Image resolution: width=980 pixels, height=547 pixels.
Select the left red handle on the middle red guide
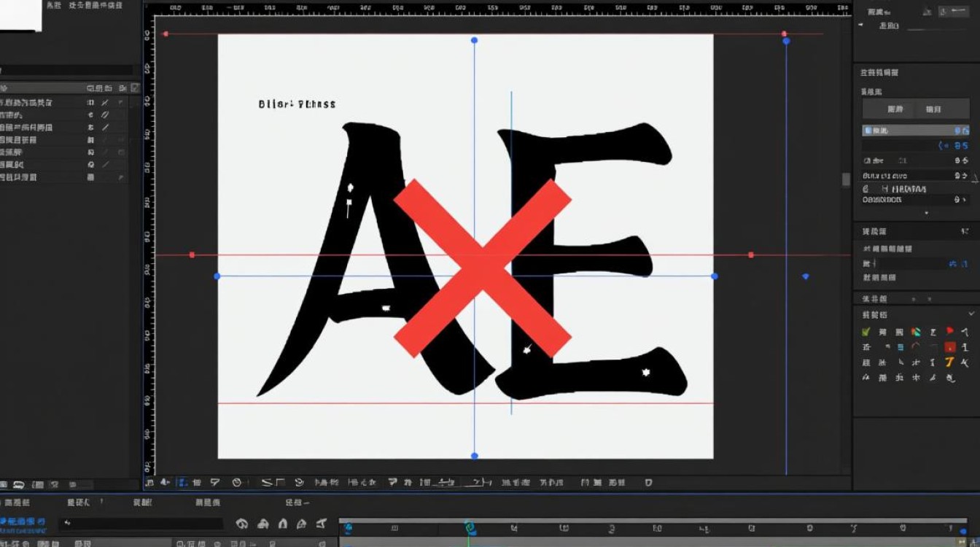coord(192,255)
